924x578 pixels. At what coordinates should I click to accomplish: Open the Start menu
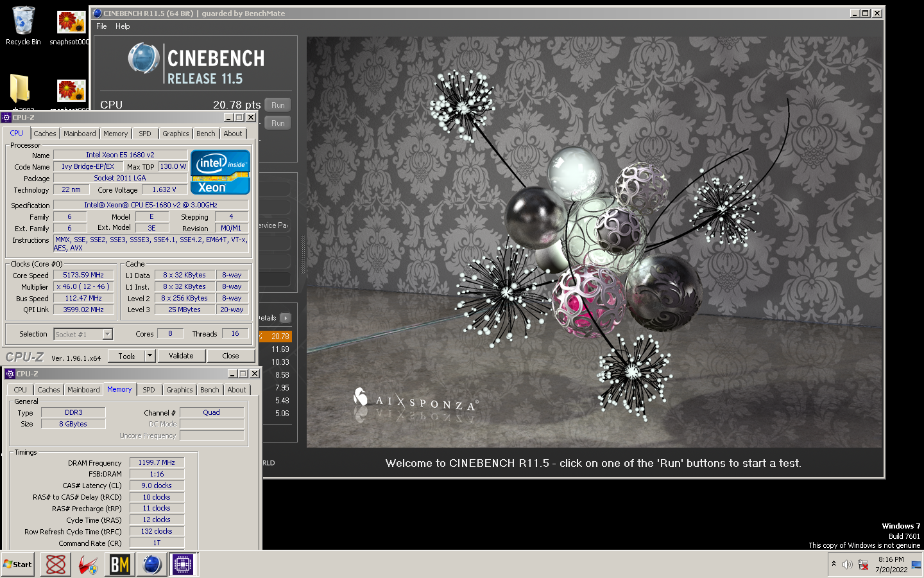click(18, 565)
